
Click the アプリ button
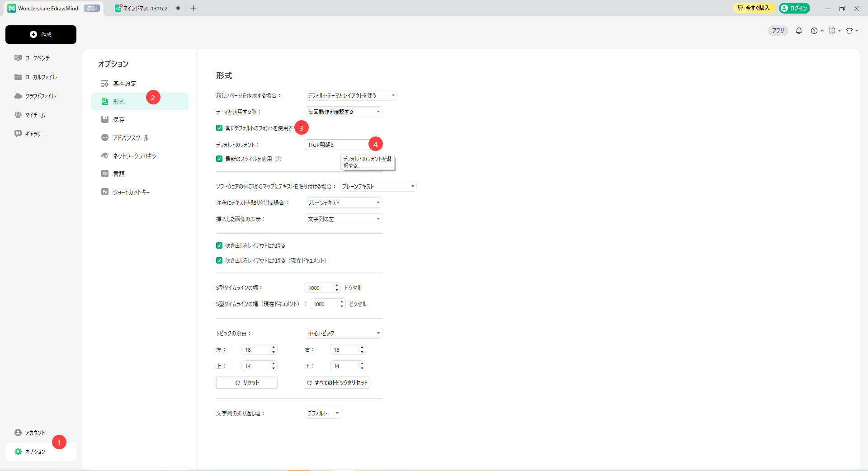point(778,31)
